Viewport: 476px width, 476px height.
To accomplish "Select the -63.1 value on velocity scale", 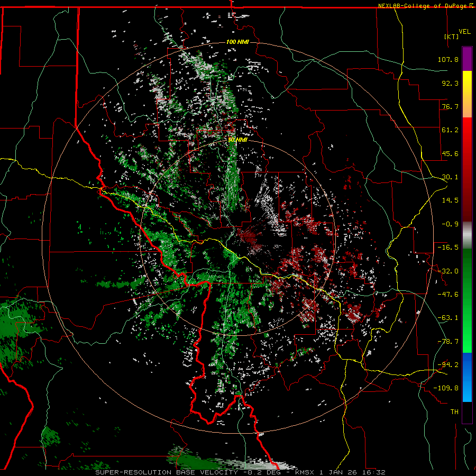I will 448,318.
